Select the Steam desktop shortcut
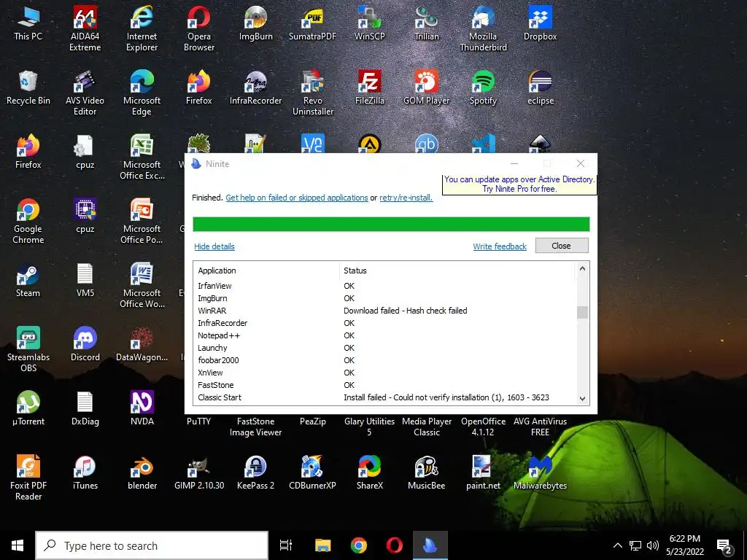Viewport: 747px width, 560px height. click(28, 280)
